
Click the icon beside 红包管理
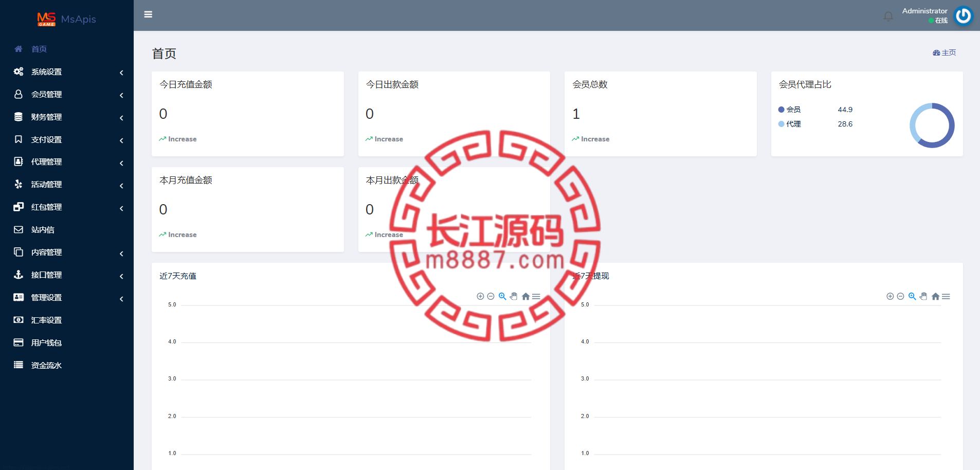click(19, 207)
